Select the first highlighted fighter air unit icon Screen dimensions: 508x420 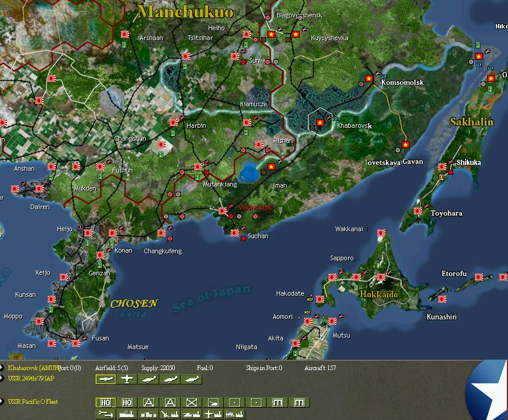106,379
